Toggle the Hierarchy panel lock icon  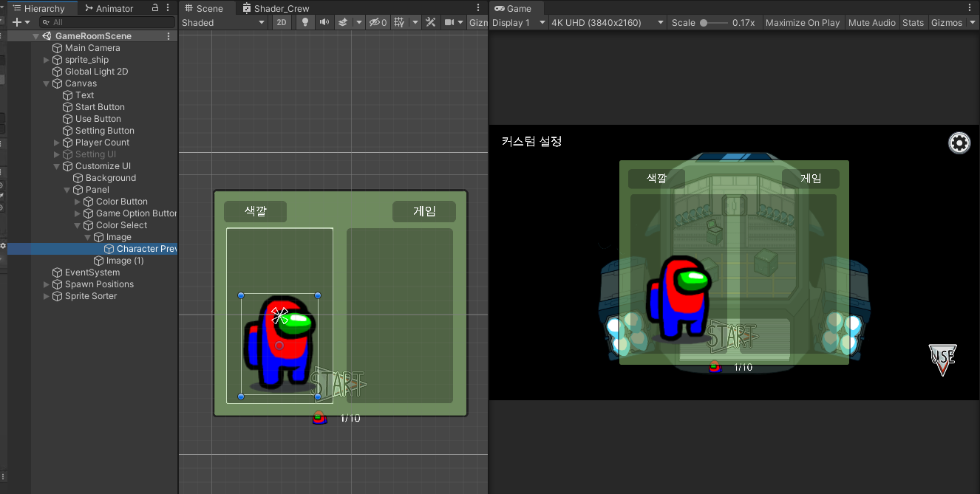[155, 8]
